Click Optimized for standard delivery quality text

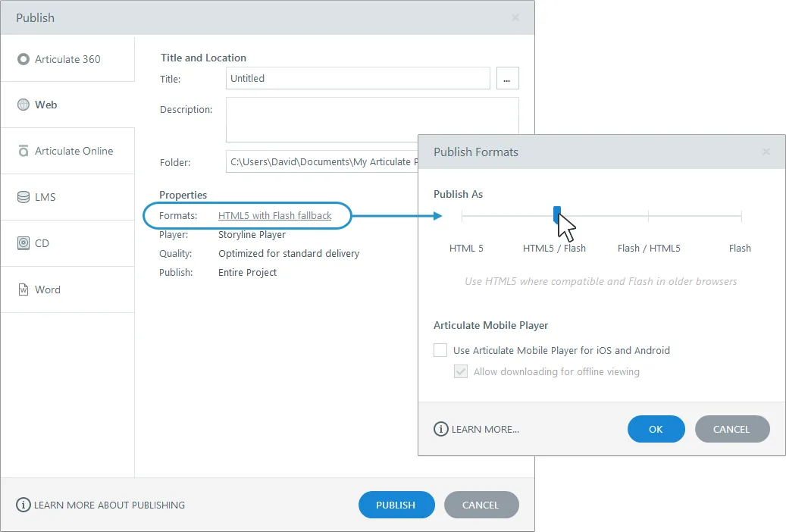point(289,254)
